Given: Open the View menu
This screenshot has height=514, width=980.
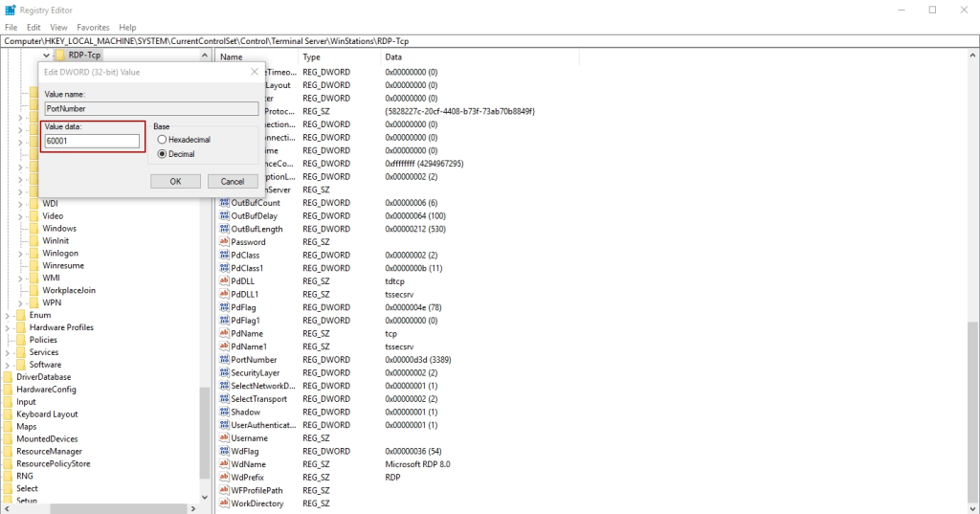Looking at the screenshot, I should [x=58, y=28].
